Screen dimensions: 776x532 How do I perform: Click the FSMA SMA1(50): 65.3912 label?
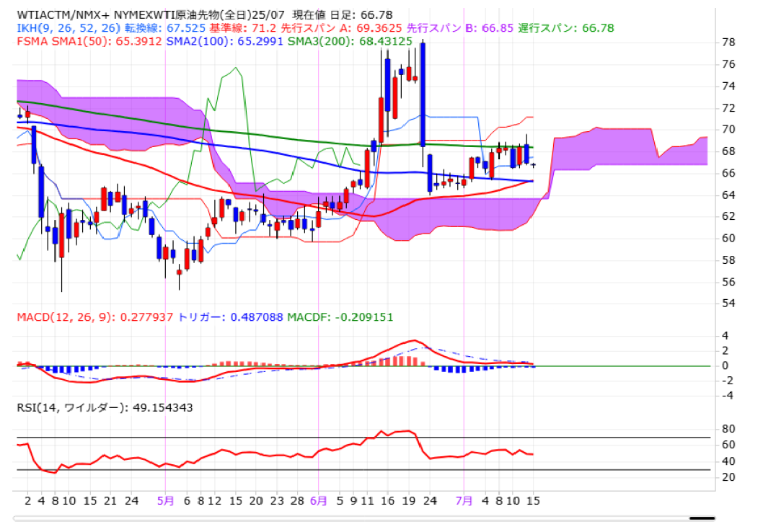(89, 41)
